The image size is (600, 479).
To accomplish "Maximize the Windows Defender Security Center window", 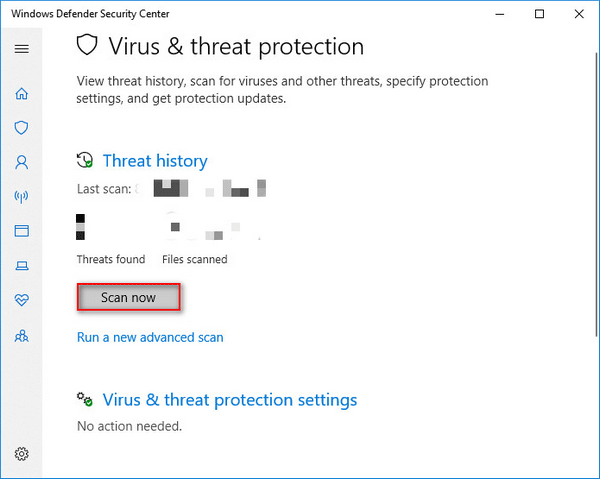I will (540, 14).
